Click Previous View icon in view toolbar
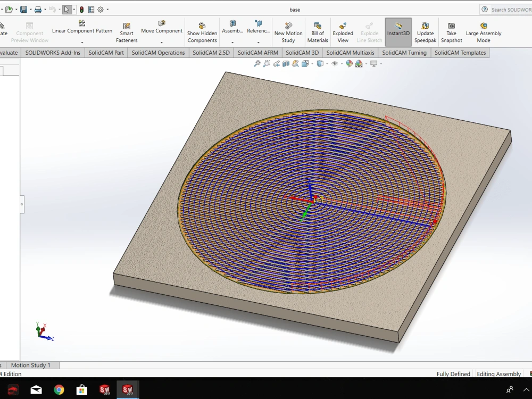The image size is (532, 399). (276, 63)
